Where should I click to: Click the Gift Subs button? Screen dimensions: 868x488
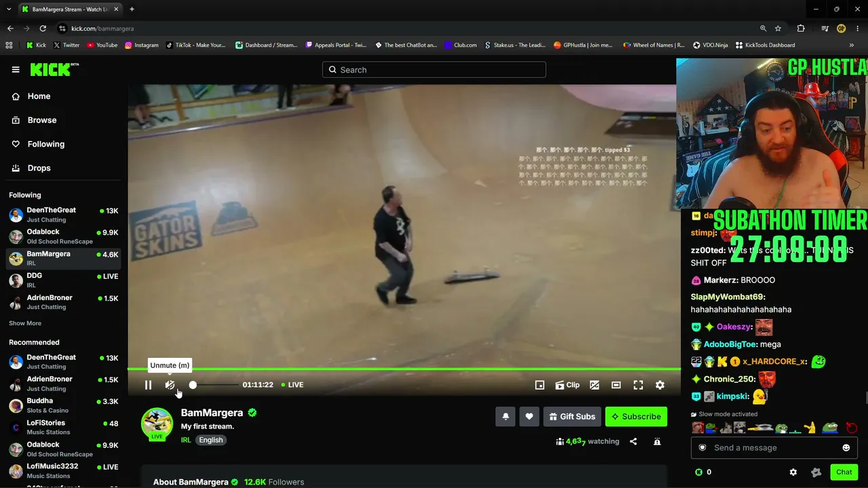click(x=572, y=417)
